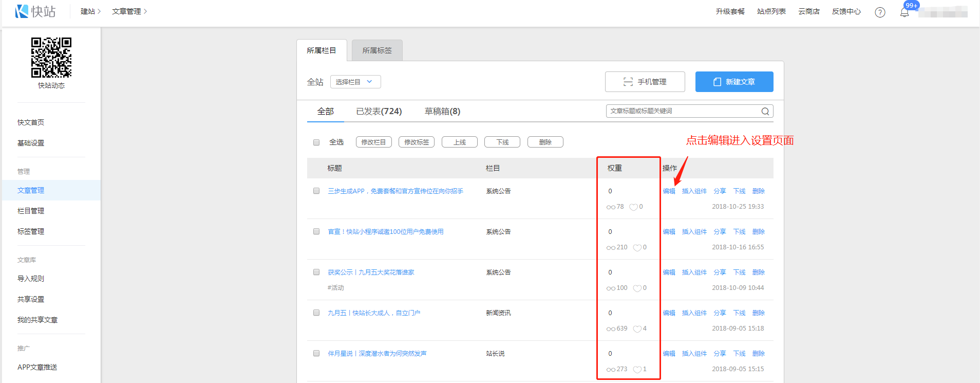Expand the 建站 breadcrumb menu
The height and width of the screenshot is (383, 980).
coord(90,11)
